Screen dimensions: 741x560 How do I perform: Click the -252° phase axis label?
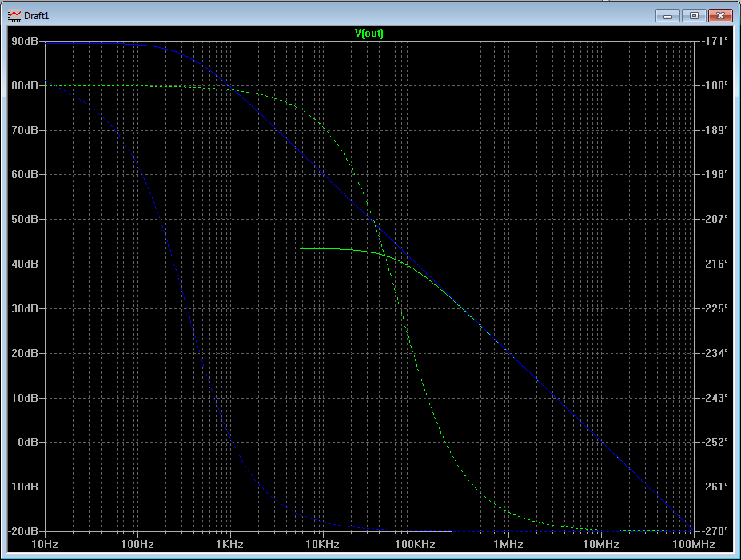pos(715,442)
